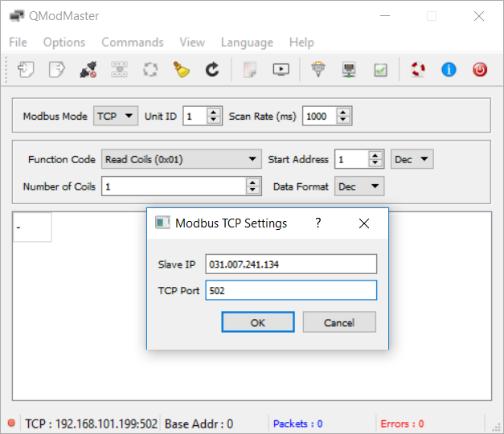Close the QModMaster main window
The height and width of the screenshot is (434, 504).
[x=479, y=15]
